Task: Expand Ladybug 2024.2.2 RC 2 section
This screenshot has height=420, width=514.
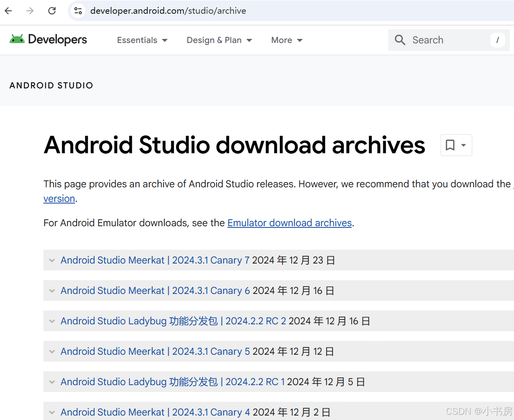Action: pos(173,321)
